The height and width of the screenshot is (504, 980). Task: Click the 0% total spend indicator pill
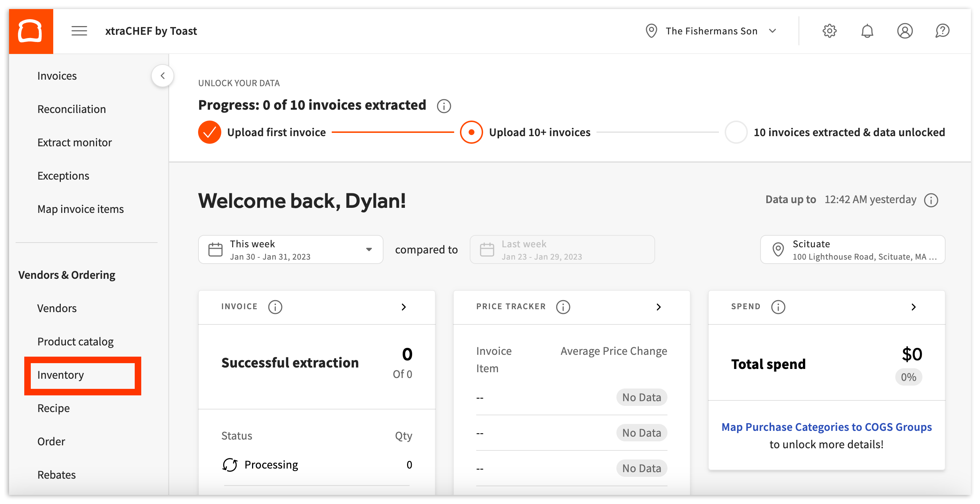point(909,377)
